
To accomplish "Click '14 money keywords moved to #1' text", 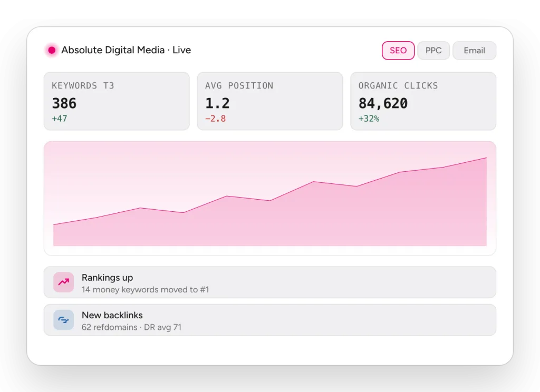I will tap(146, 290).
